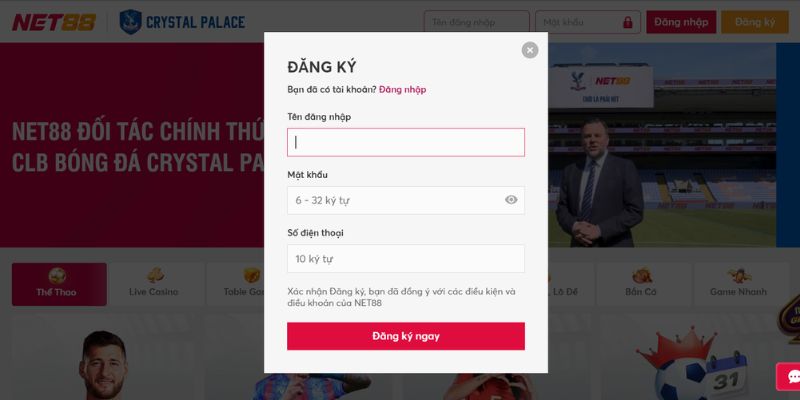Viewport: 800px width, 400px height.
Task: Open the live chat bubble icon
Action: [792, 377]
